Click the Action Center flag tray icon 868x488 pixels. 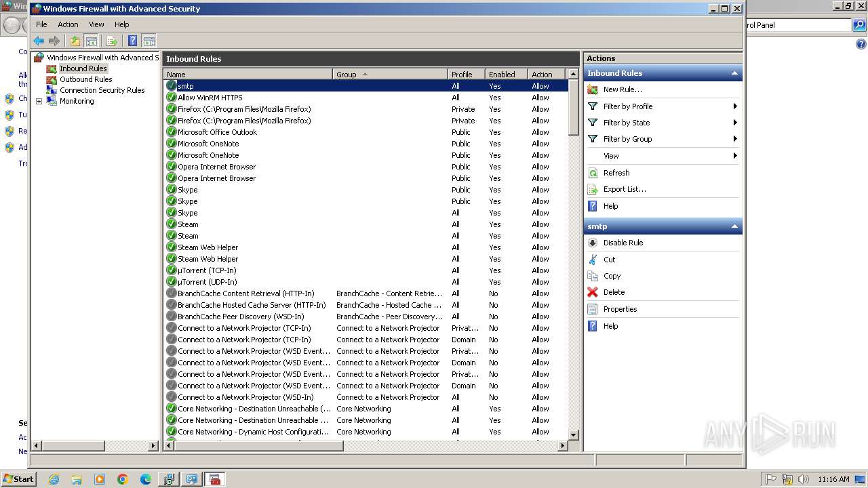coord(771,479)
